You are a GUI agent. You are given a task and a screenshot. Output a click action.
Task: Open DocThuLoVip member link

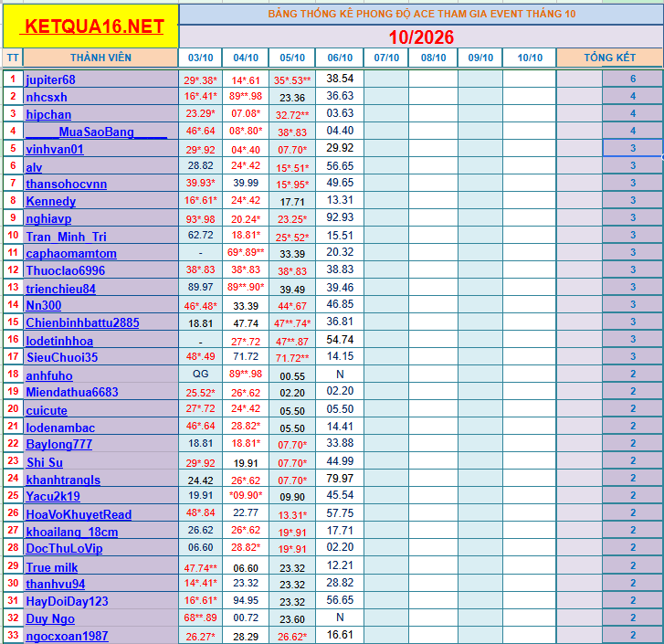coord(64,548)
